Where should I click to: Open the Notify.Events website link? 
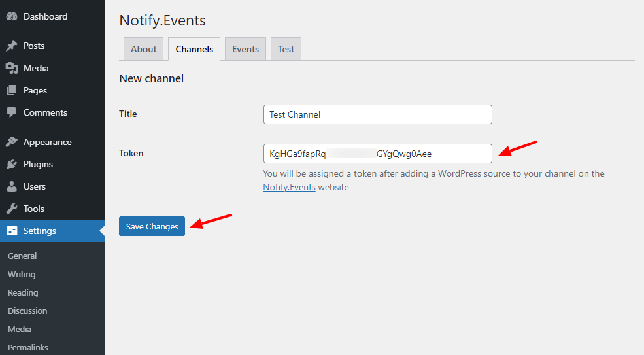289,187
